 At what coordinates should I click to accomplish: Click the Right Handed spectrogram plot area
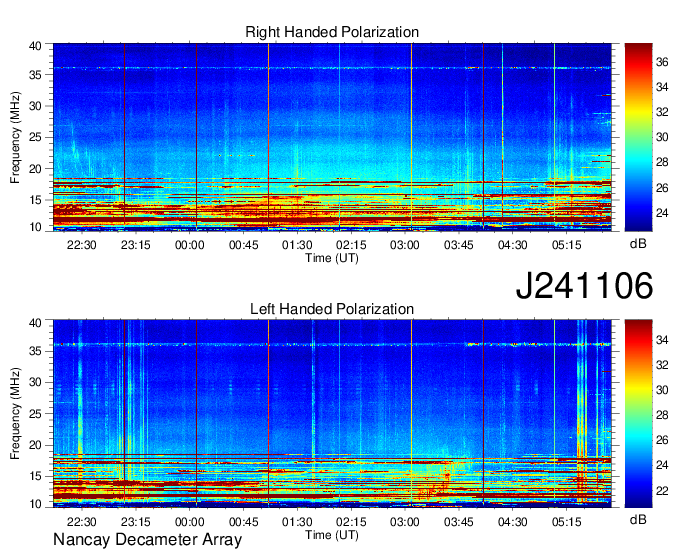tap(332, 137)
